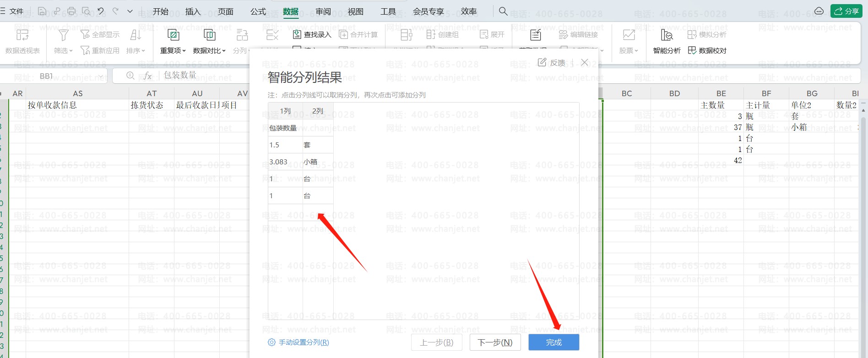This screenshot has width=868, height=358.
Task: Click the fx insert function icon
Action: 147,76
